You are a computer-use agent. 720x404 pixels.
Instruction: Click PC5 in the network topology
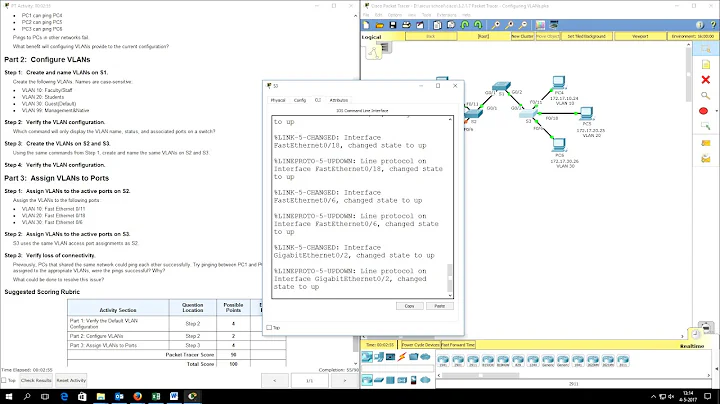point(586,113)
